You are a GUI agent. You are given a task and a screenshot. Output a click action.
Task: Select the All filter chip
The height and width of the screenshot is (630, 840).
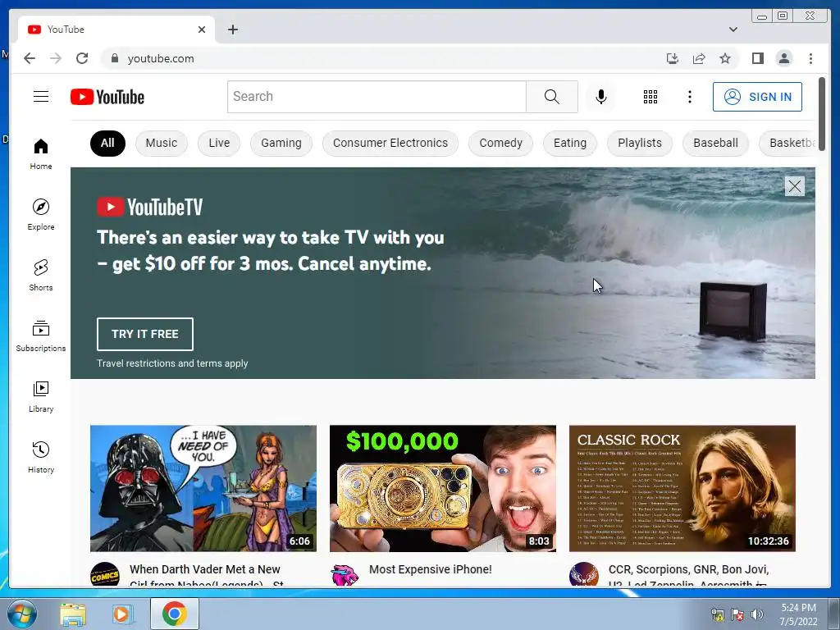point(107,143)
